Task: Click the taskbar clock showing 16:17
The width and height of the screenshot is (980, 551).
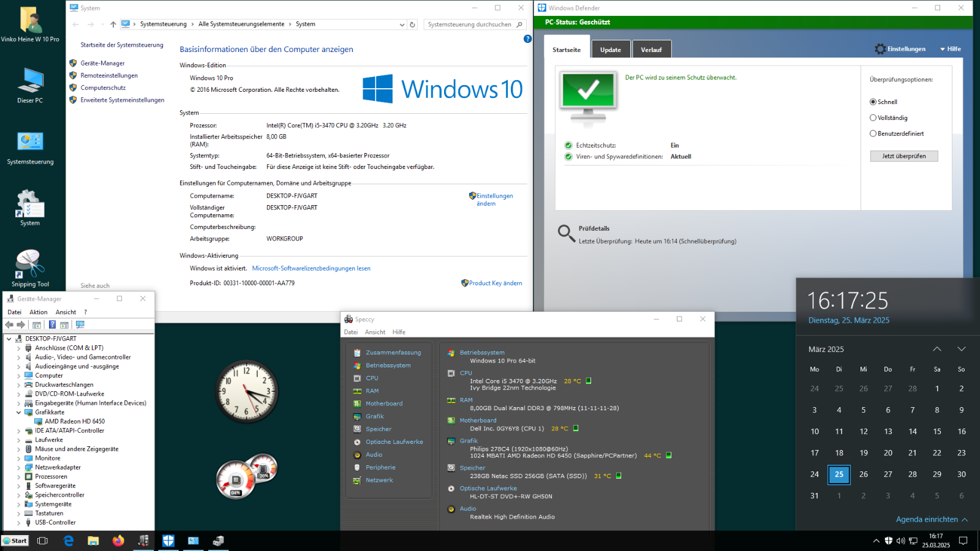Action: [936, 541]
